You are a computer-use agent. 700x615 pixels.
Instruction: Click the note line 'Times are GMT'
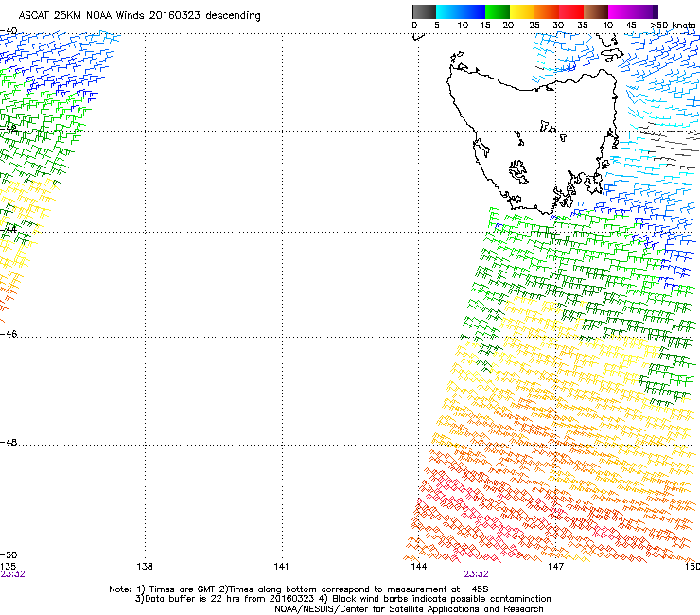click(183, 589)
